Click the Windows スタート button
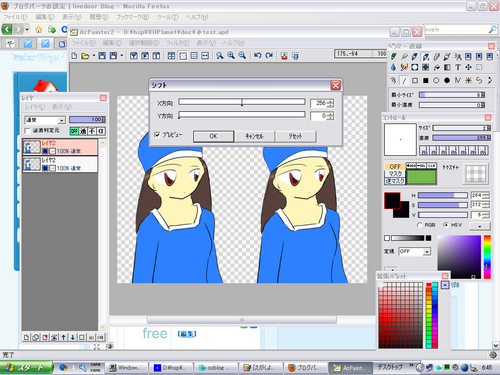500x375 pixels. click(26, 368)
